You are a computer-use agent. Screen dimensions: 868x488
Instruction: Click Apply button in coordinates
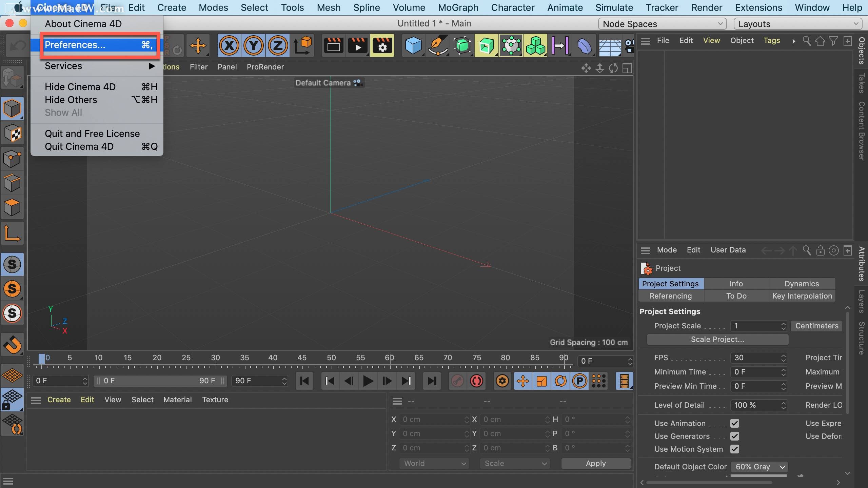click(x=596, y=463)
